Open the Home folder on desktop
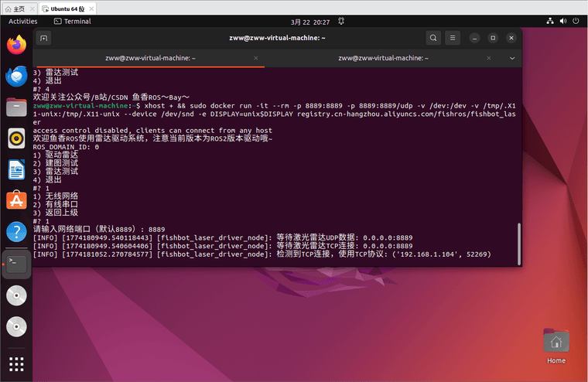This screenshot has height=382, width=588. point(556,346)
